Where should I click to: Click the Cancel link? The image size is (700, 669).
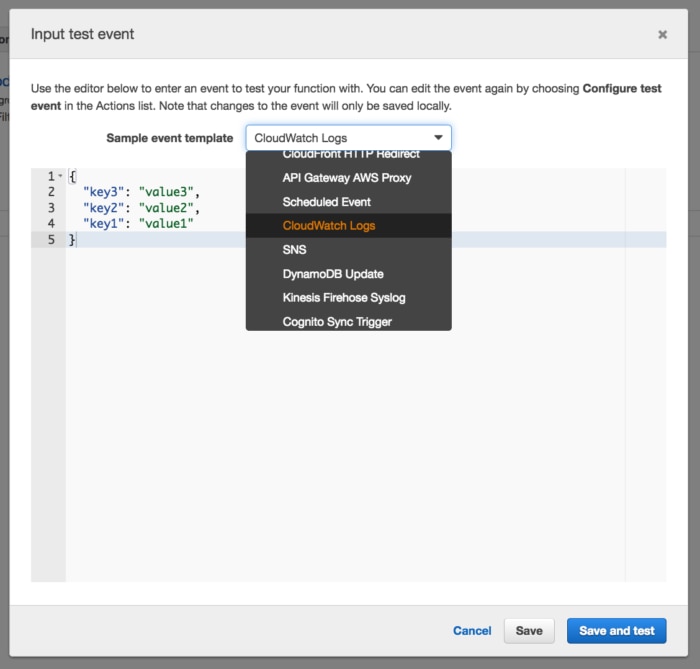(472, 631)
